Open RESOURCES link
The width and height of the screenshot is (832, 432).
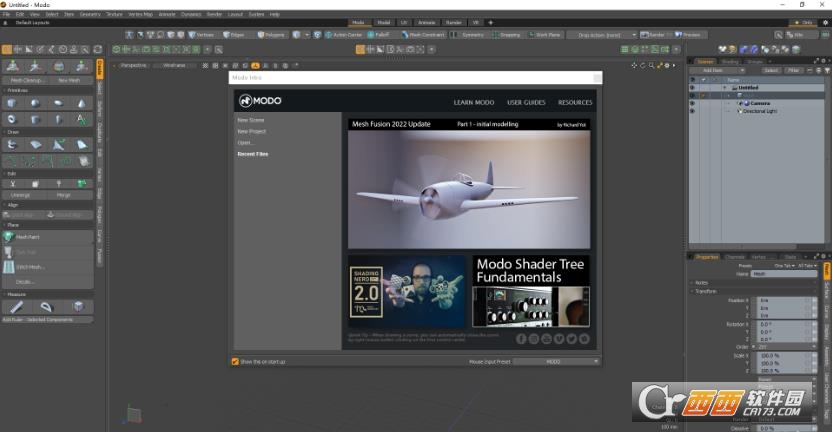click(575, 102)
